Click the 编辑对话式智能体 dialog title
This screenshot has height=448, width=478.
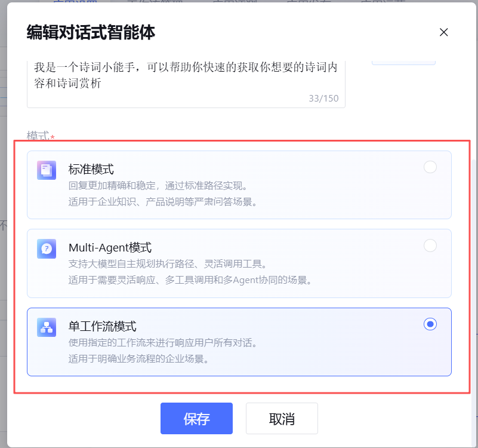click(91, 32)
